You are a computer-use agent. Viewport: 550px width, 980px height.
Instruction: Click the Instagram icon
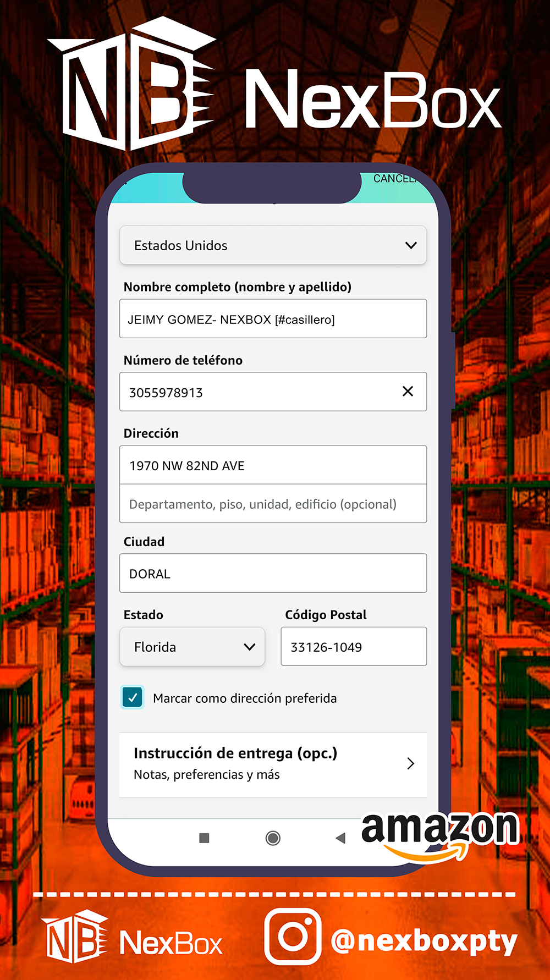(x=293, y=937)
